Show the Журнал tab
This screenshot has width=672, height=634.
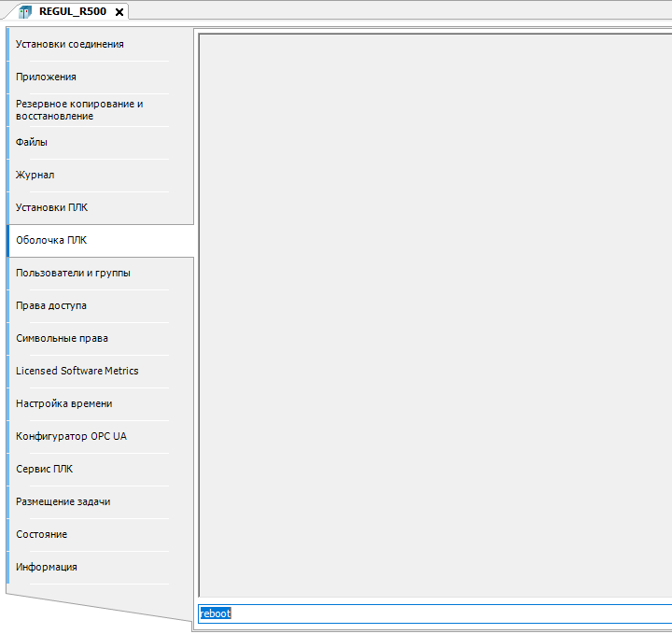[35, 175]
